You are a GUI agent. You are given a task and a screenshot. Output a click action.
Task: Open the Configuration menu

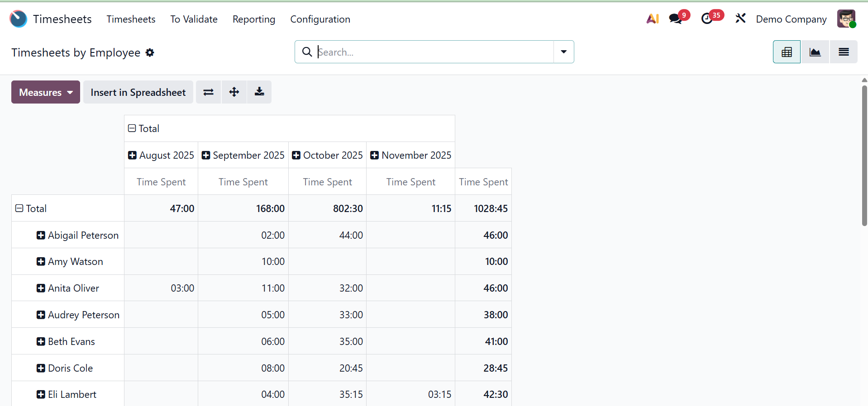click(320, 19)
